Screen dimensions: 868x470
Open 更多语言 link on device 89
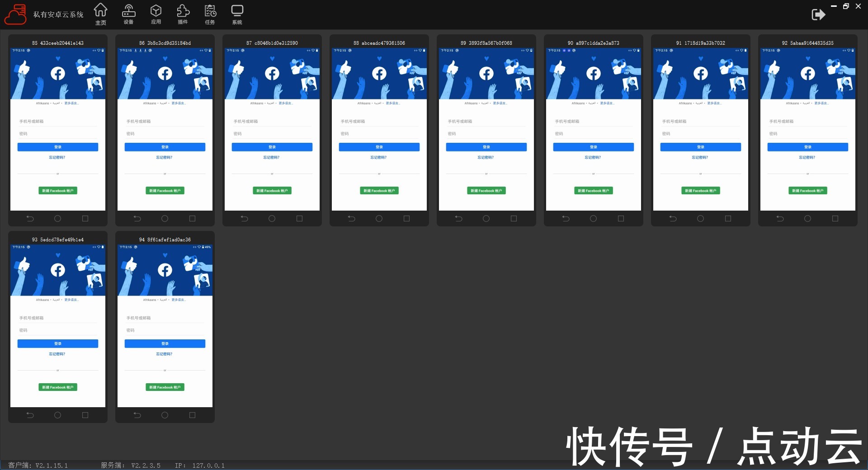pyautogui.click(x=500, y=103)
